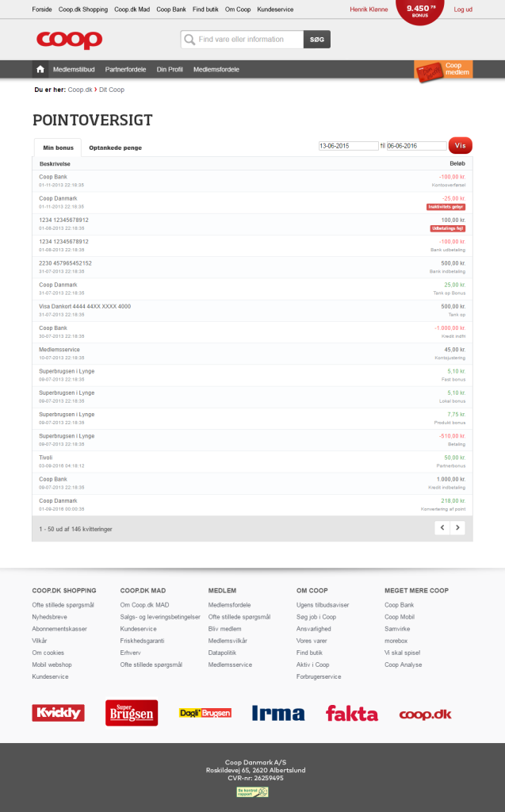This screenshot has width=505, height=812.
Task: Click the Log ud link
Action: click(x=463, y=10)
